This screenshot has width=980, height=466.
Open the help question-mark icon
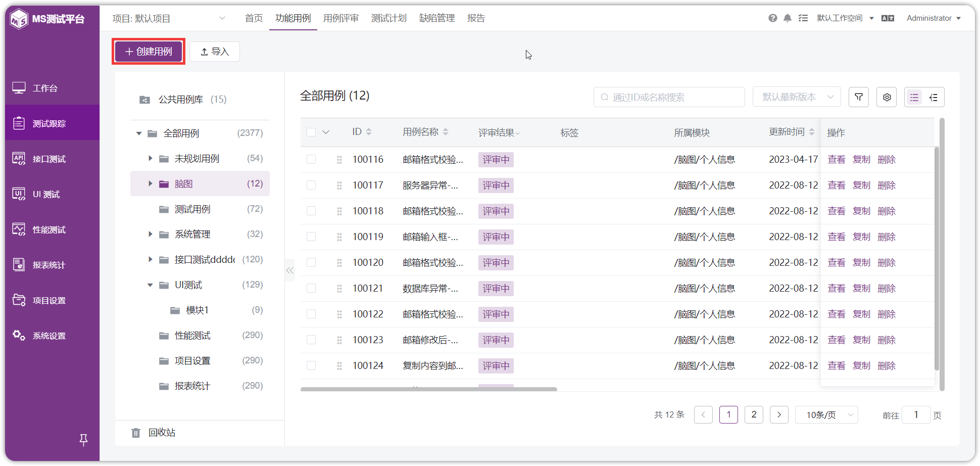tap(772, 18)
